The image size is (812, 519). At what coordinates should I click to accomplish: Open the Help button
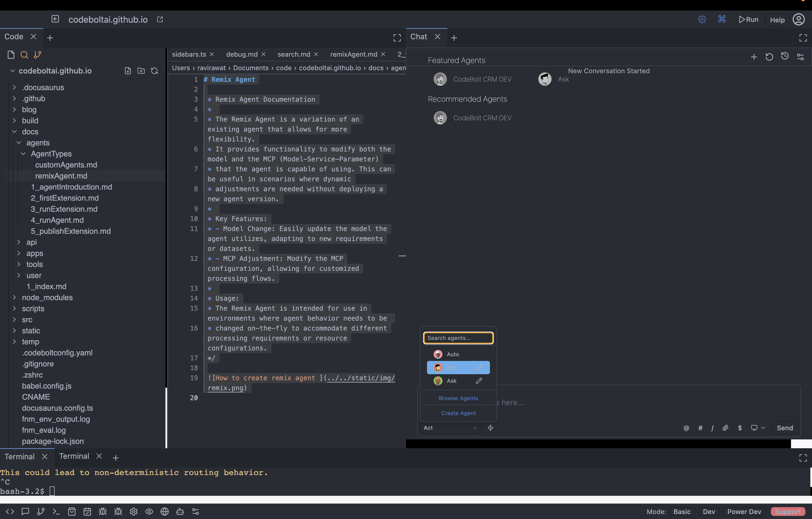777,20
